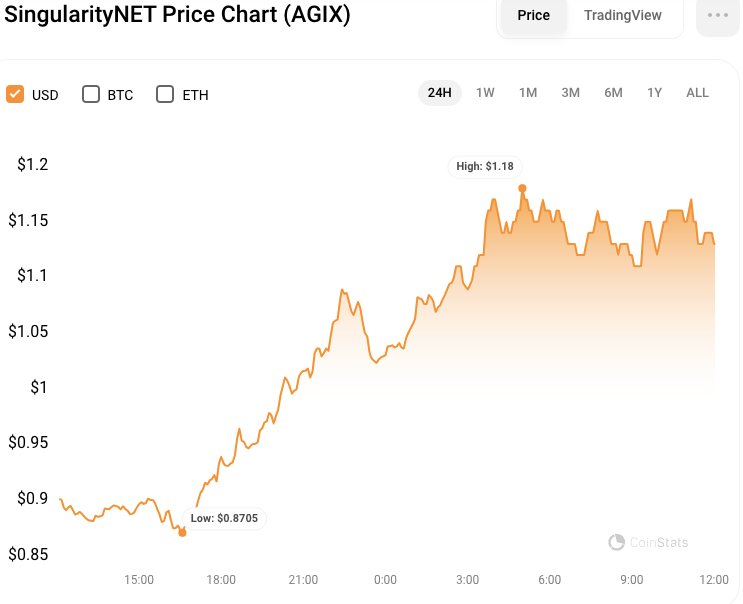Screen dimensions: 743x604
Task: Select the 1W time range
Action: pyautogui.click(x=485, y=93)
